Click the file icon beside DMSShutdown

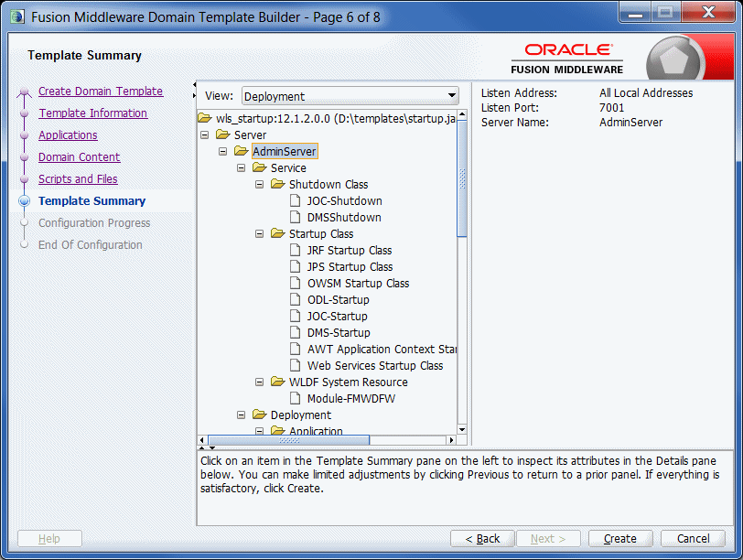pos(296,217)
